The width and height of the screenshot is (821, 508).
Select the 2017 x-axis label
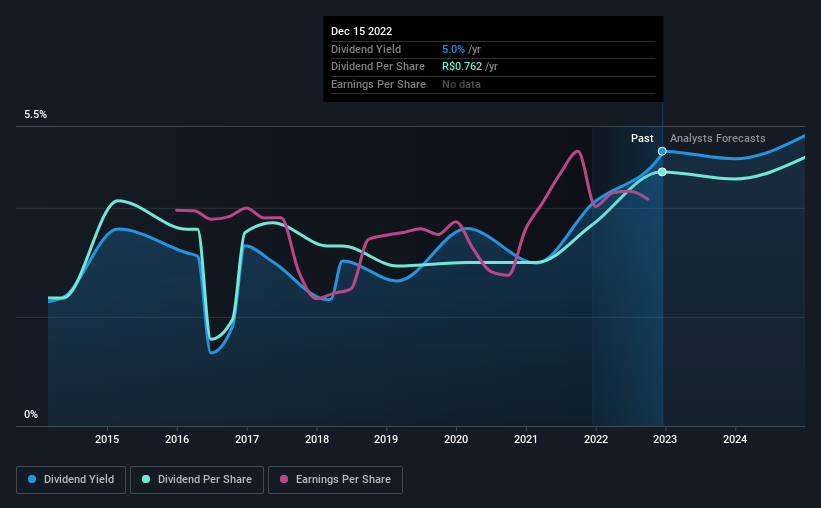coord(247,439)
